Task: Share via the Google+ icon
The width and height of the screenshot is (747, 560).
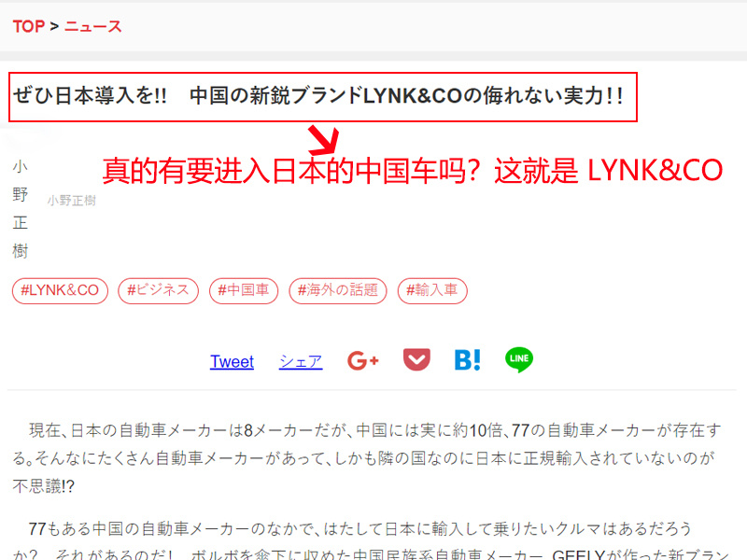Action: [x=363, y=360]
